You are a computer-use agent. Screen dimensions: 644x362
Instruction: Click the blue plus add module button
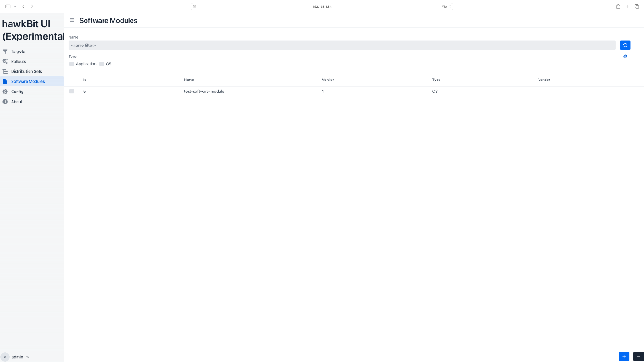click(x=624, y=356)
